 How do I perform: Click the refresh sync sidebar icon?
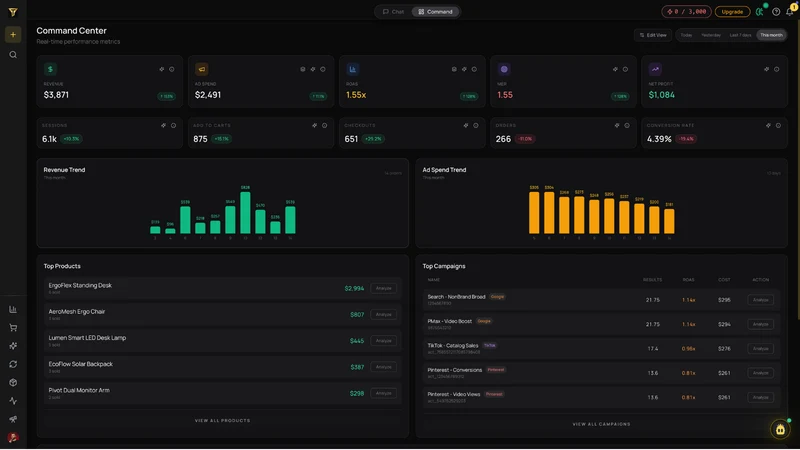click(x=13, y=364)
